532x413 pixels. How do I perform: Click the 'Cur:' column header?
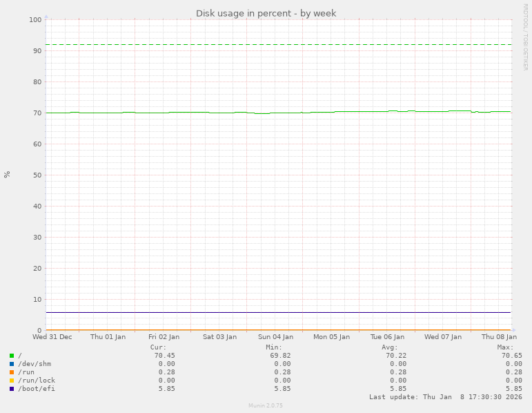click(159, 347)
